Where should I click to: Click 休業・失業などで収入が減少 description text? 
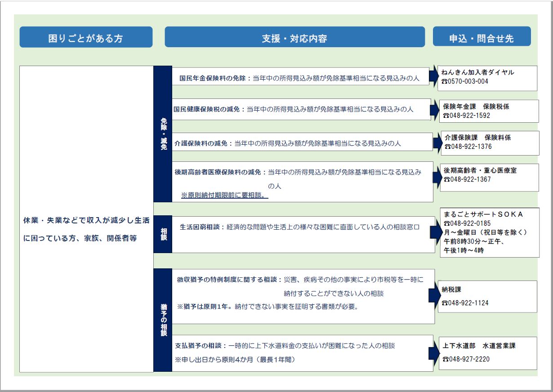click(86, 229)
